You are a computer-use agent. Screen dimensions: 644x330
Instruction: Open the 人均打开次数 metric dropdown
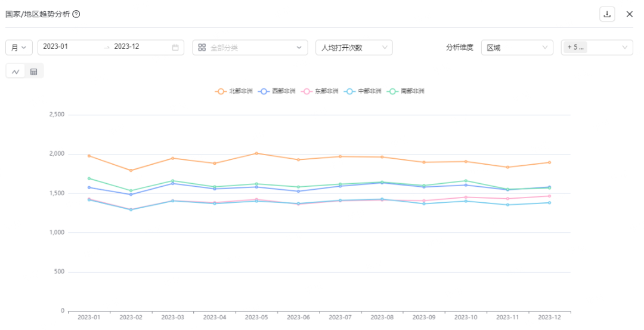pos(354,48)
